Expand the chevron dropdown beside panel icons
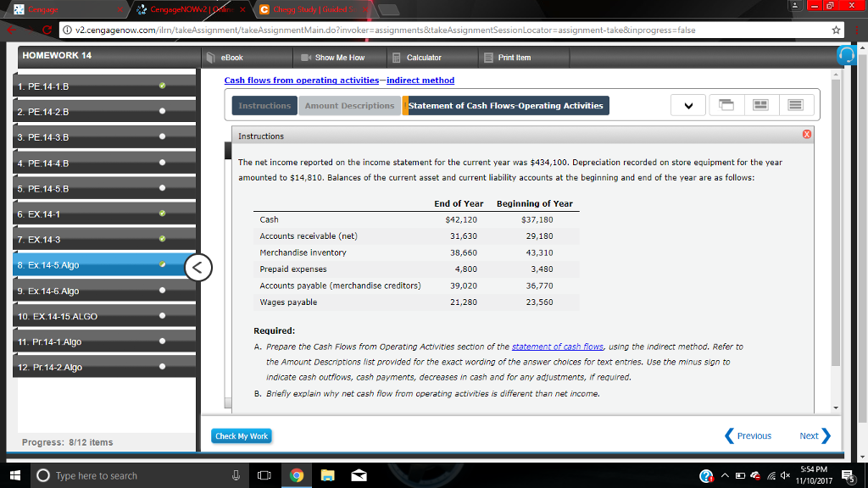 688,105
